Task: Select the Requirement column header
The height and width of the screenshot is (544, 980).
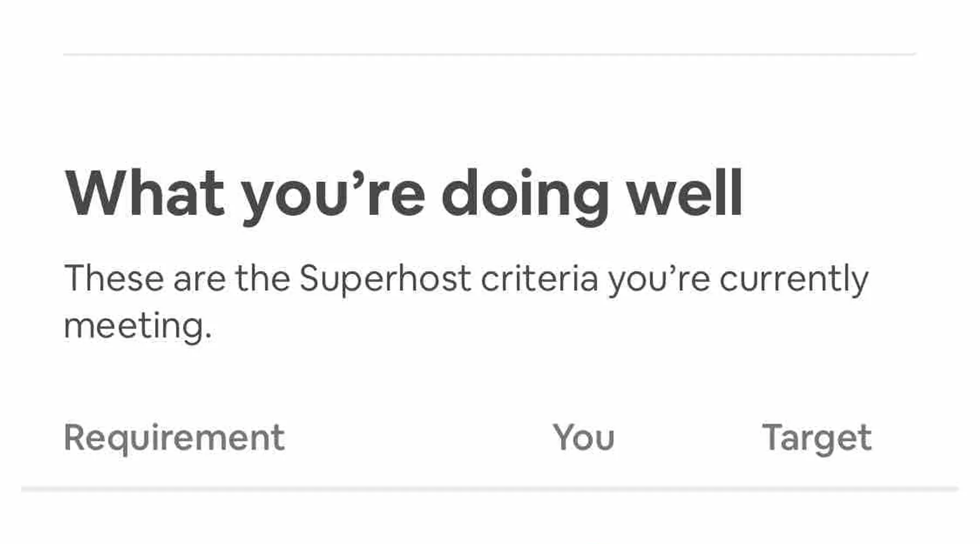Action: [x=174, y=438]
